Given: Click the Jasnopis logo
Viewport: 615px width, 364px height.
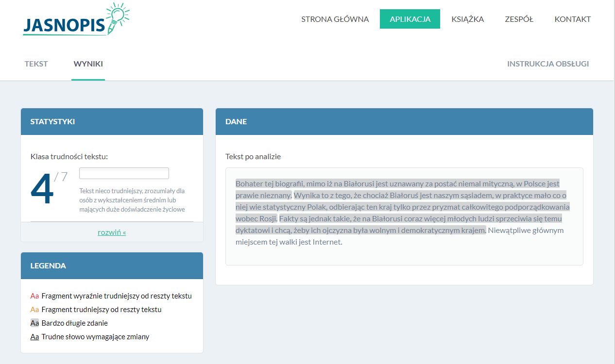Looking at the screenshot, I should pyautogui.click(x=76, y=19).
